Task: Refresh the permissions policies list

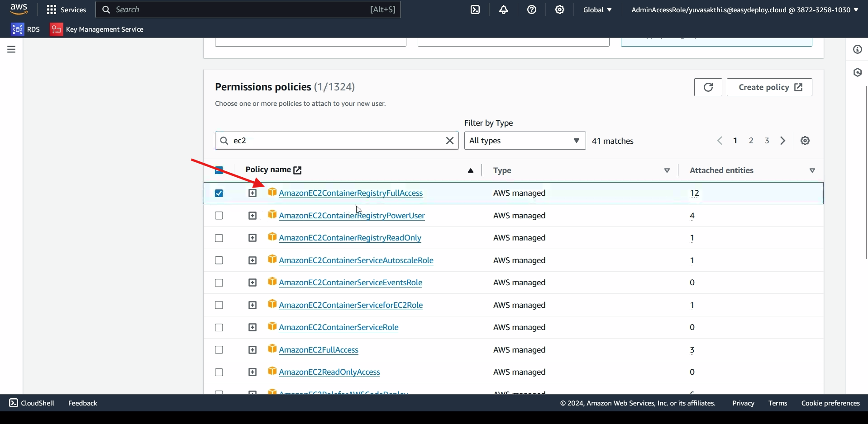Action: point(708,87)
